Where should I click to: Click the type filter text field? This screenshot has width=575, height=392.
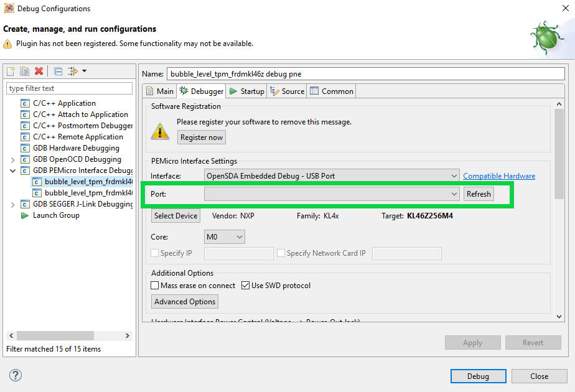click(x=69, y=88)
